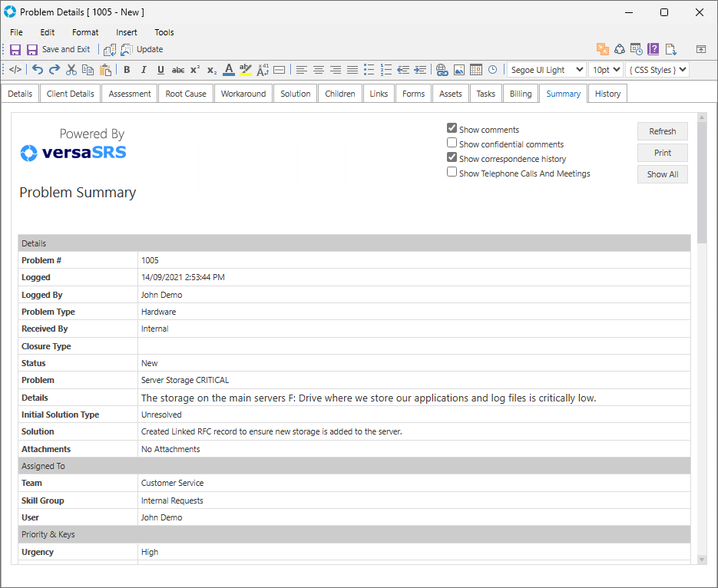Image resolution: width=718 pixels, height=588 pixels.
Task: Expand the 10pt font size dropdown
Action: point(606,70)
